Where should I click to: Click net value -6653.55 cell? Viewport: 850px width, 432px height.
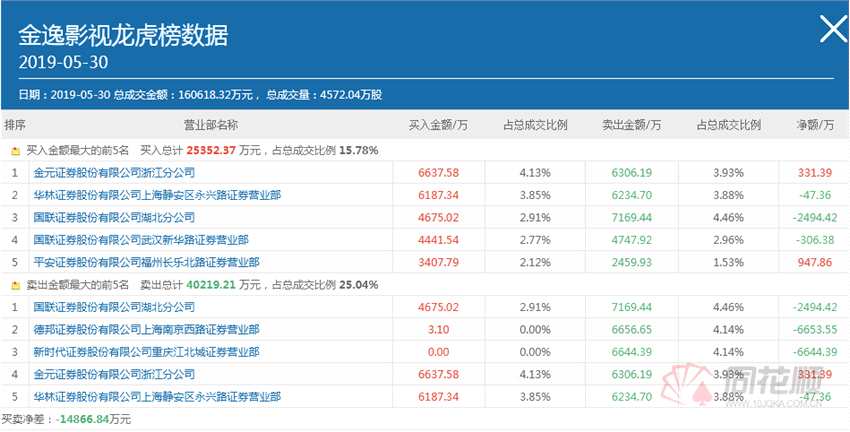tap(815, 330)
